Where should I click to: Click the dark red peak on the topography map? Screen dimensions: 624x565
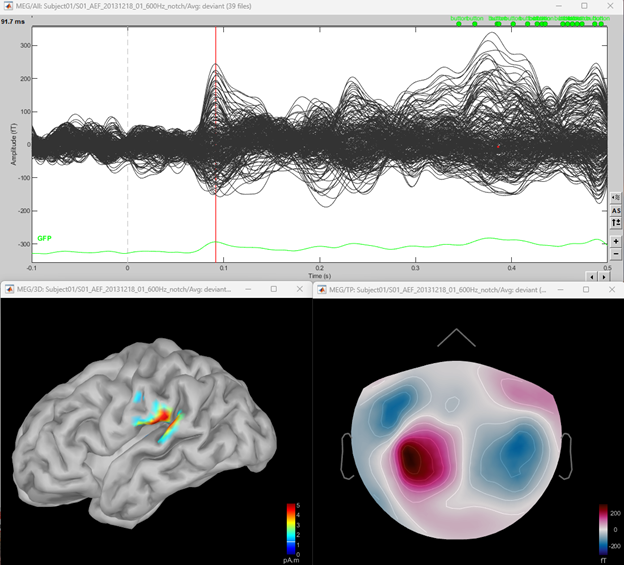(412, 459)
